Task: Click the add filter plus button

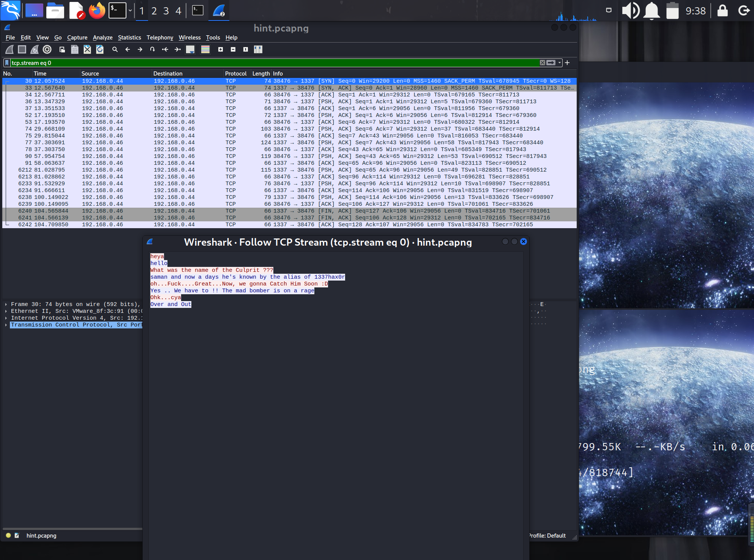Action: click(567, 63)
